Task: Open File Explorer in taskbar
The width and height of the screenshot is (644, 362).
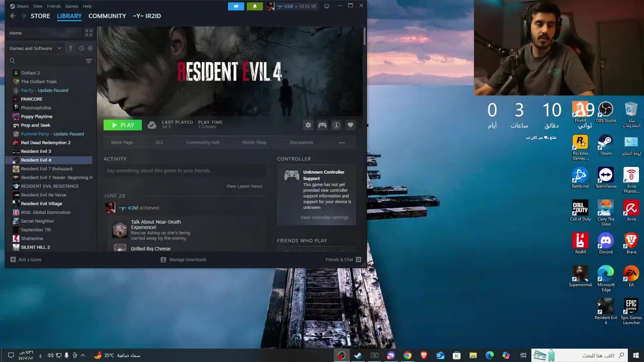Action: (x=473, y=355)
